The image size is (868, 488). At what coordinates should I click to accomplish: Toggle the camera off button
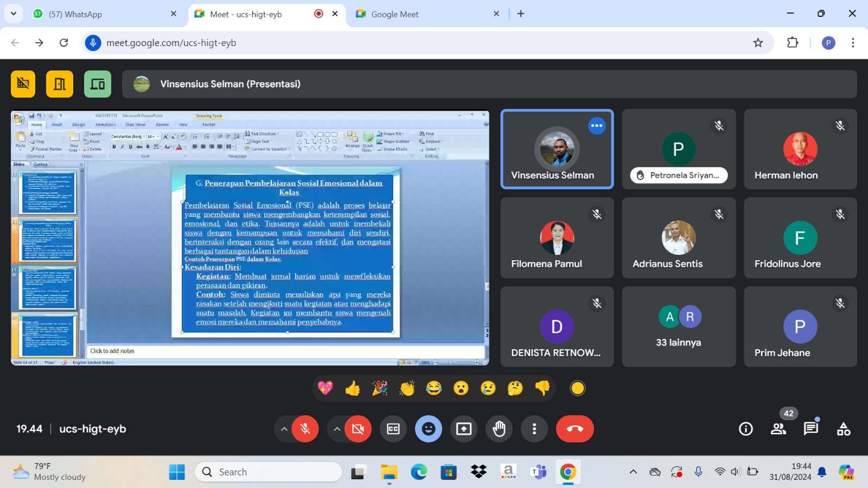click(358, 429)
